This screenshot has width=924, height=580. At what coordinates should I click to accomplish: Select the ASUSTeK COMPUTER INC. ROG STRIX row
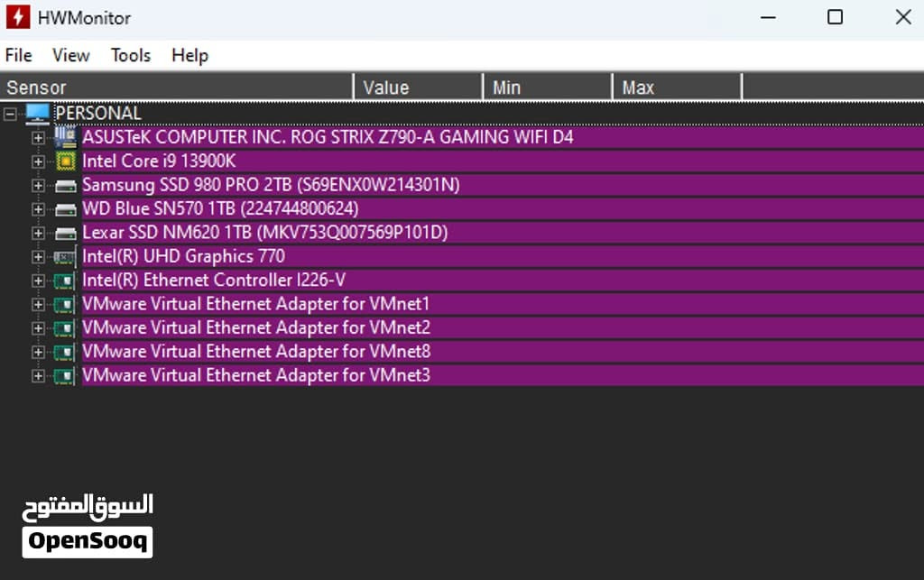click(502, 137)
